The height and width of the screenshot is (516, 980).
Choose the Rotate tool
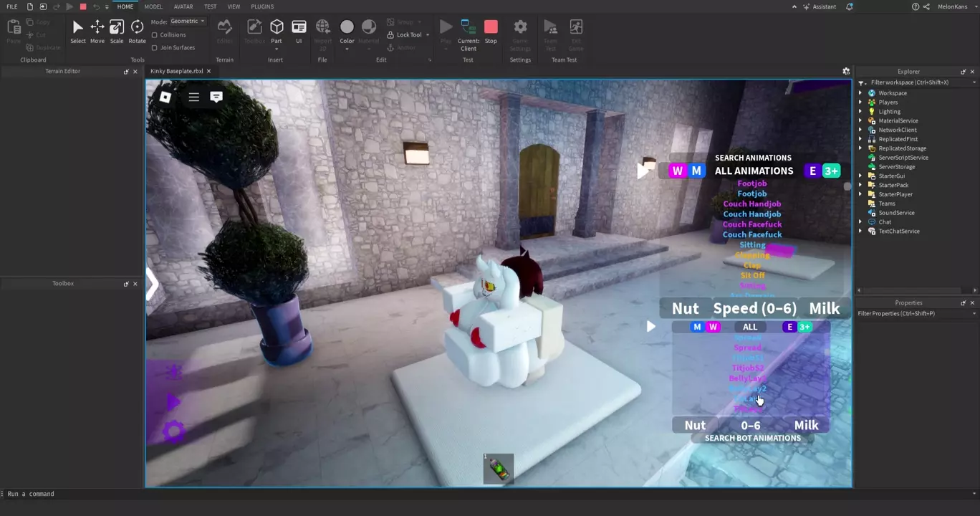[x=137, y=32]
